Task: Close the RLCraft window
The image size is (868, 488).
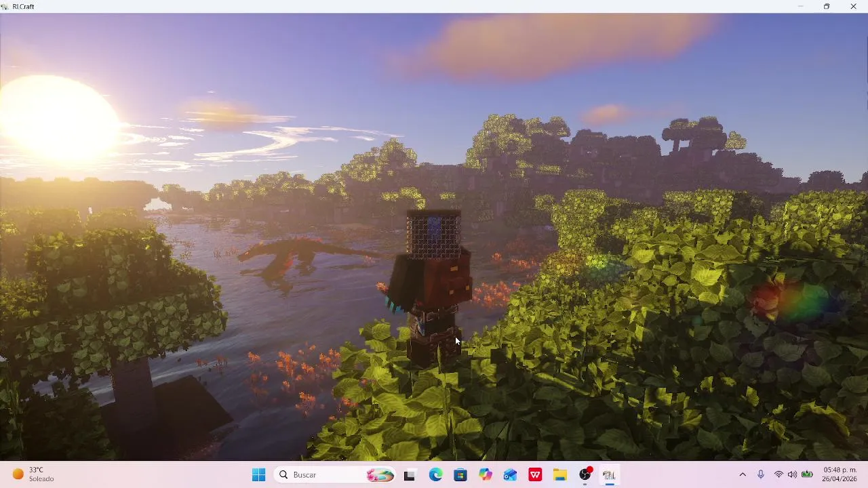Action: [x=853, y=6]
